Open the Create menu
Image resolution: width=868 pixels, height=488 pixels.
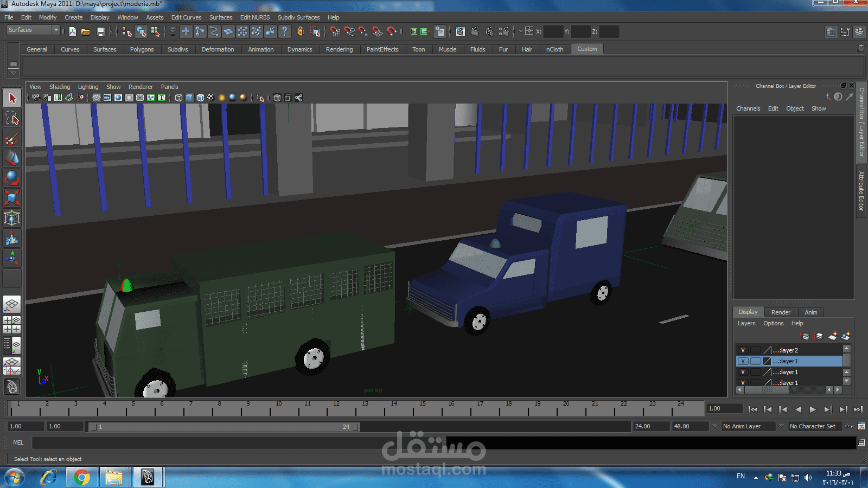tap(73, 17)
